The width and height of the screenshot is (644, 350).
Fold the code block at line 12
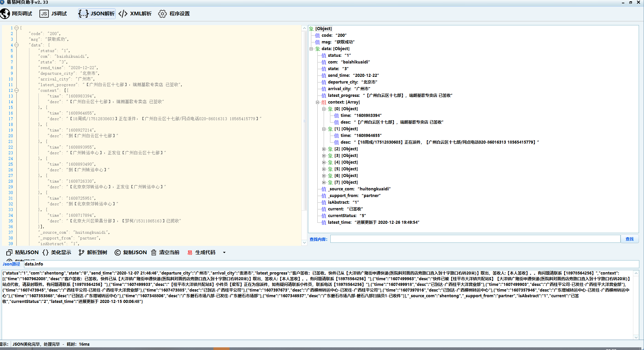(x=17, y=90)
